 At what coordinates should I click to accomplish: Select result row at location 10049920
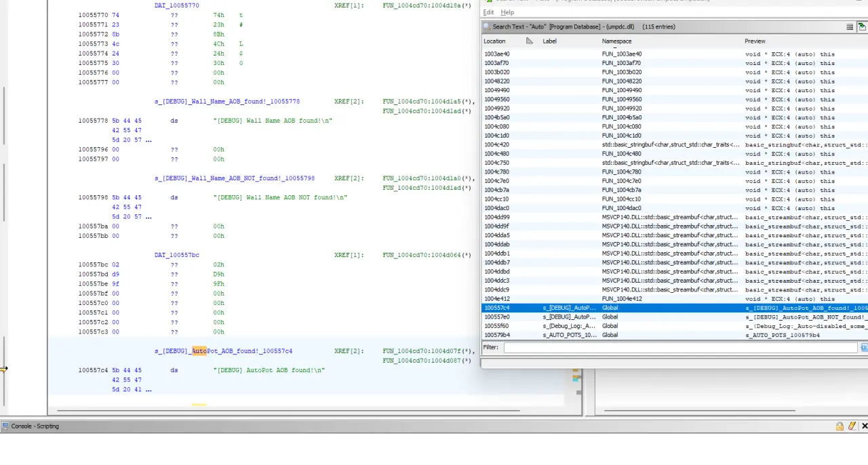pyautogui.click(x=675, y=108)
